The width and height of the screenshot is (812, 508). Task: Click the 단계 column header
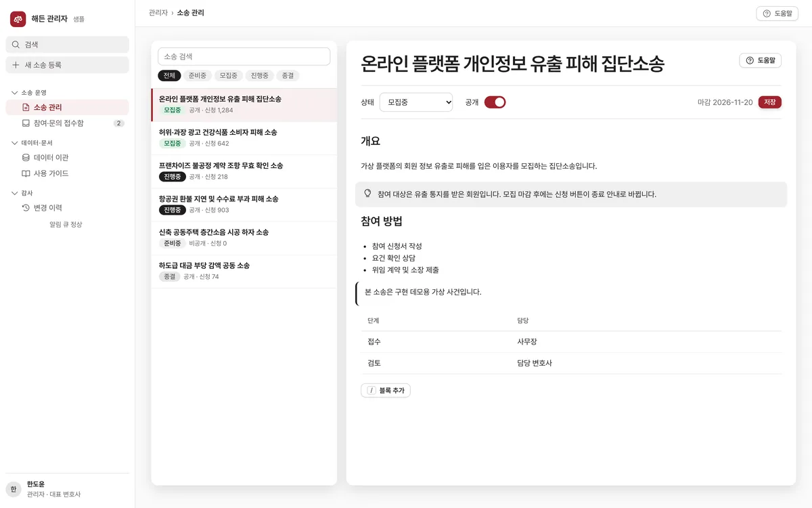(374, 320)
